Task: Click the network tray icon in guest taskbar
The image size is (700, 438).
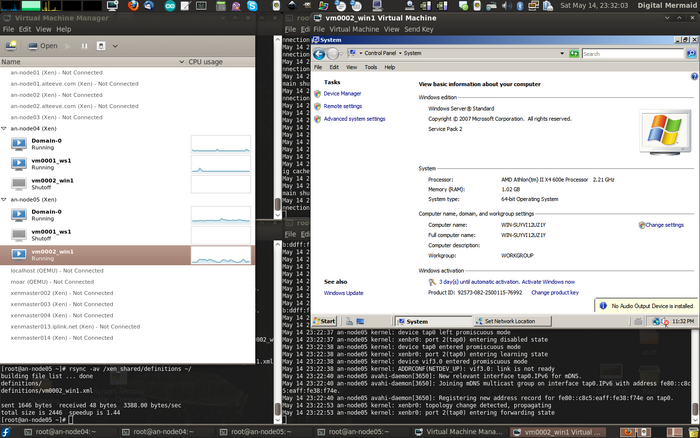Action: click(656, 321)
